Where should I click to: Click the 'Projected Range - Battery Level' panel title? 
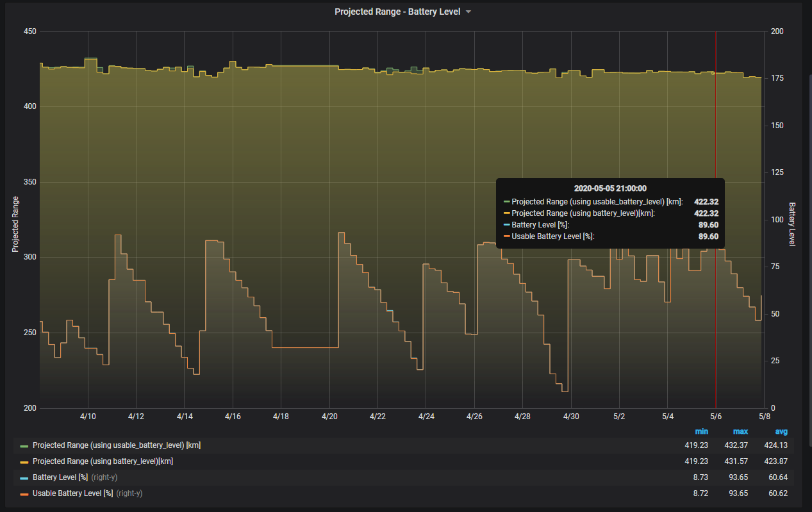tap(397, 12)
